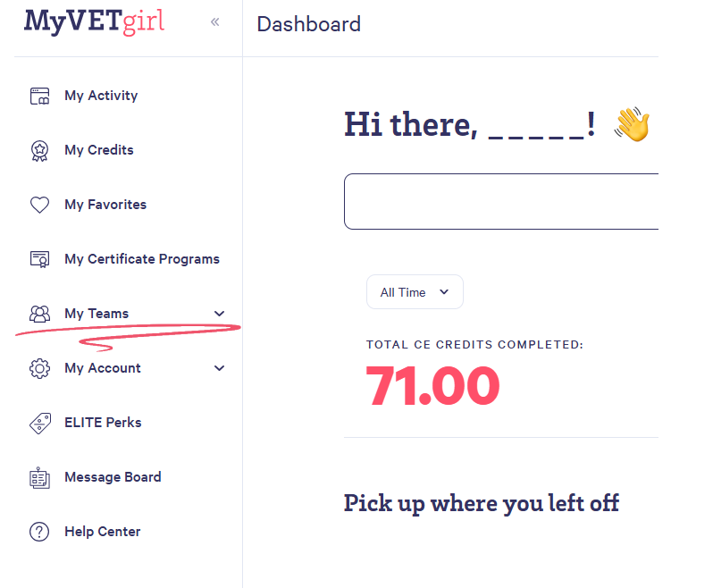Click the My Certificate Programs icon
This screenshot has height=588, width=713.
pyautogui.click(x=39, y=260)
